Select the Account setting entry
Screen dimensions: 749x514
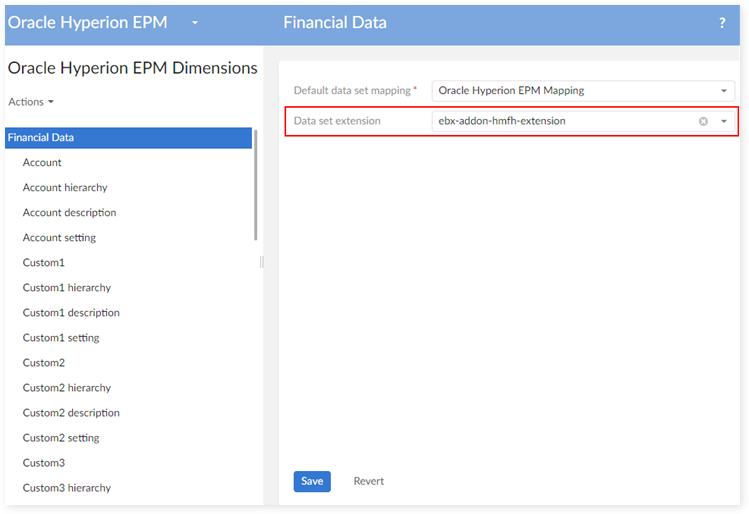(59, 238)
